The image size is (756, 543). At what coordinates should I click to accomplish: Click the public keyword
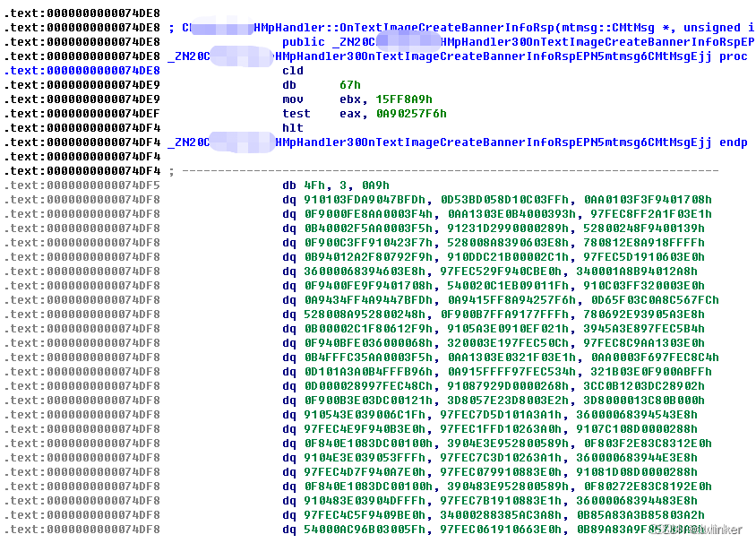[304, 42]
